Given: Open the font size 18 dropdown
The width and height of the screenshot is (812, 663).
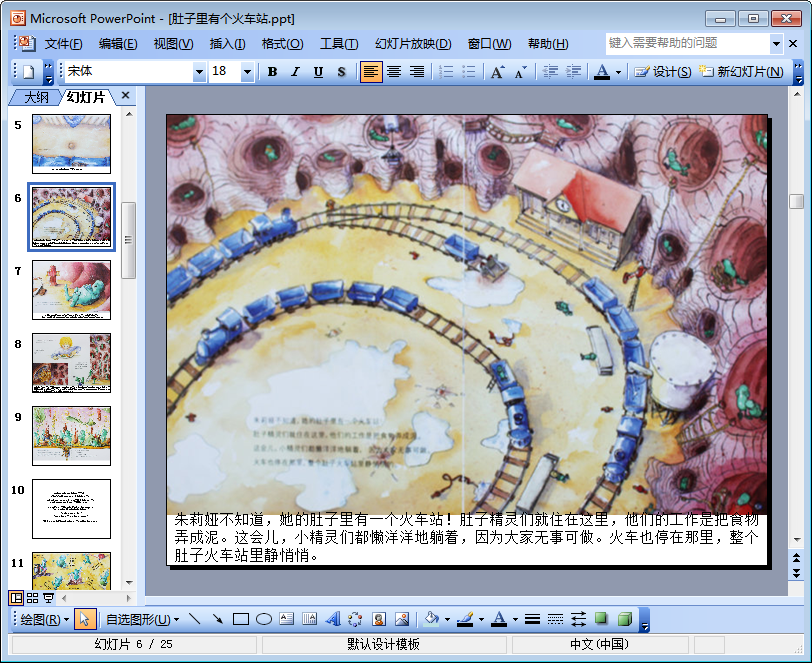Looking at the screenshot, I should [x=248, y=71].
